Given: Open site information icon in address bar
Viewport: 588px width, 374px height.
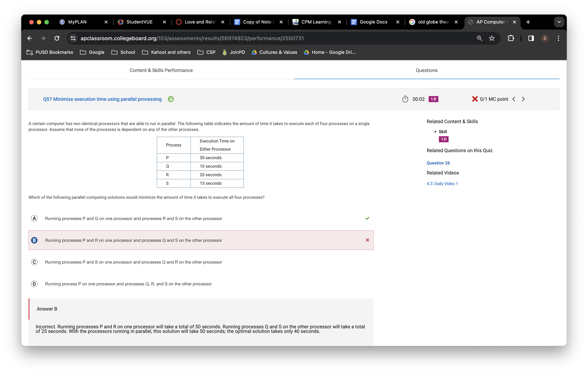Looking at the screenshot, I should 73,38.
